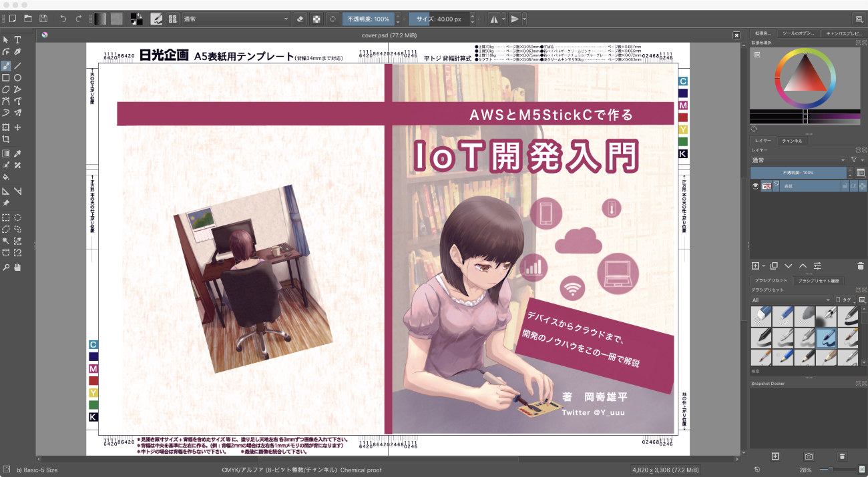Open the brush editor settings
Image resolution: width=868 pixels, height=477 pixels.
[x=156, y=19]
